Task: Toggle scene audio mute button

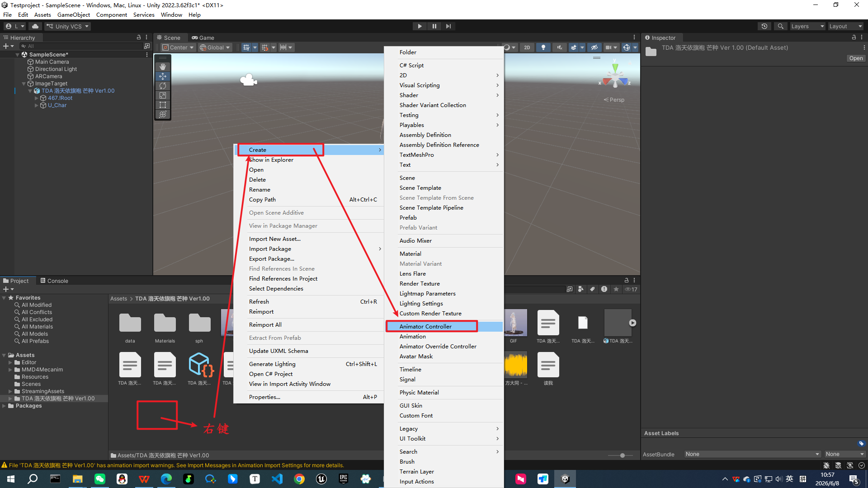Action: pyautogui.click(x=560, y=47)
